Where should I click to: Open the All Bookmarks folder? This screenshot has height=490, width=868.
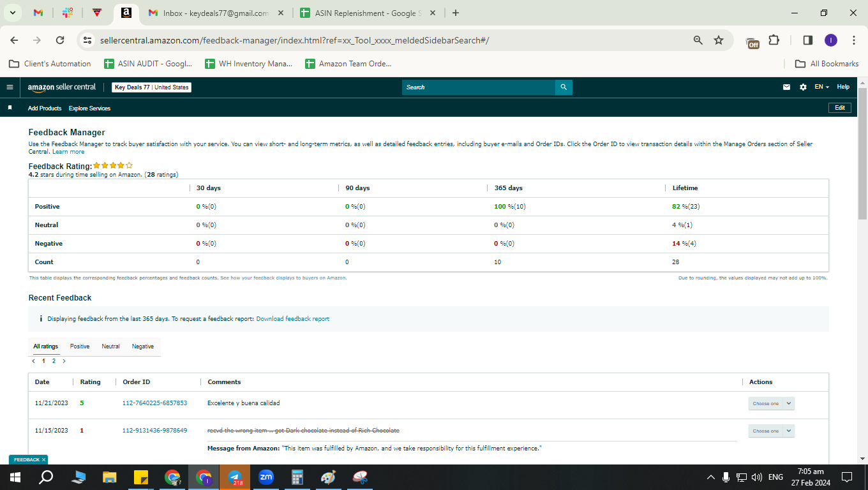(827, 64)
